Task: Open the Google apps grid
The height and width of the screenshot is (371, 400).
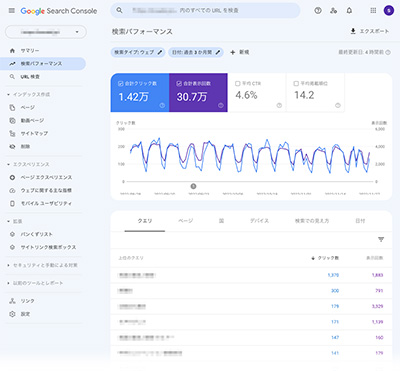Action: [373, 11]
